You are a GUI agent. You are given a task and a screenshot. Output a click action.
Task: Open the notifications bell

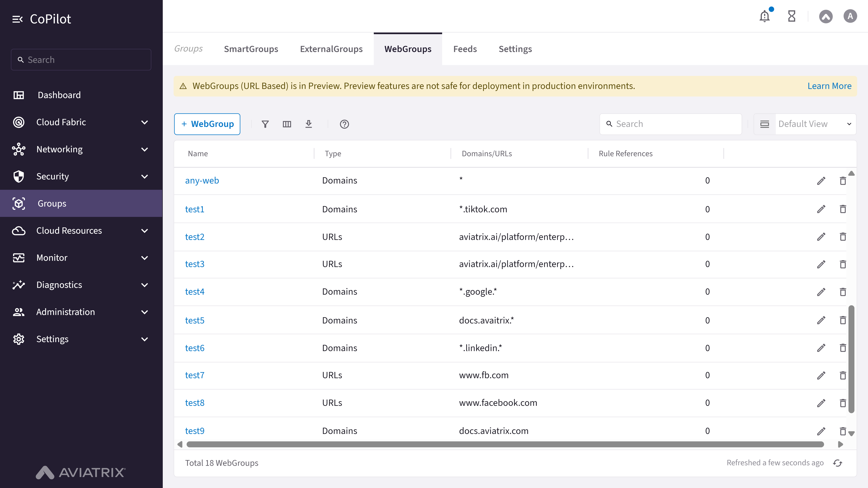click(x=765, y=16)
